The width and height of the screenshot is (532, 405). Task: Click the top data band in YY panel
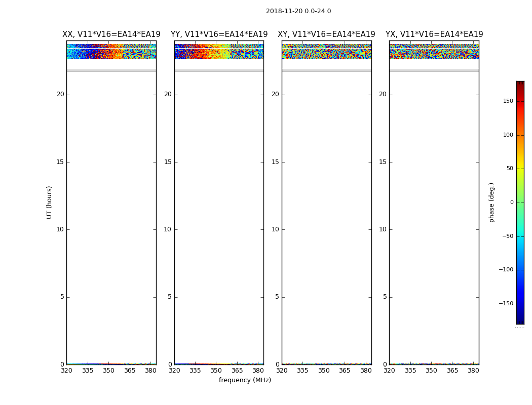tap(219, 52)
